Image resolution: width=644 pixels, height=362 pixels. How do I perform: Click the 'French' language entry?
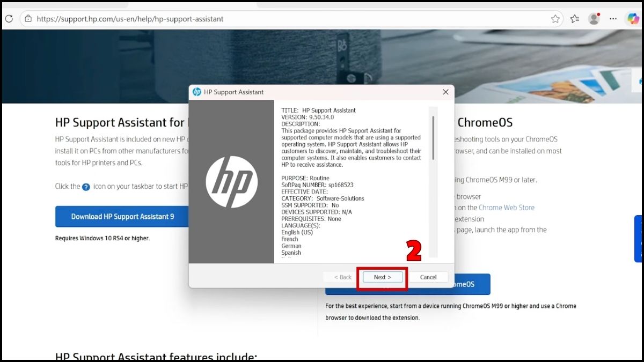tap(290, 239)
